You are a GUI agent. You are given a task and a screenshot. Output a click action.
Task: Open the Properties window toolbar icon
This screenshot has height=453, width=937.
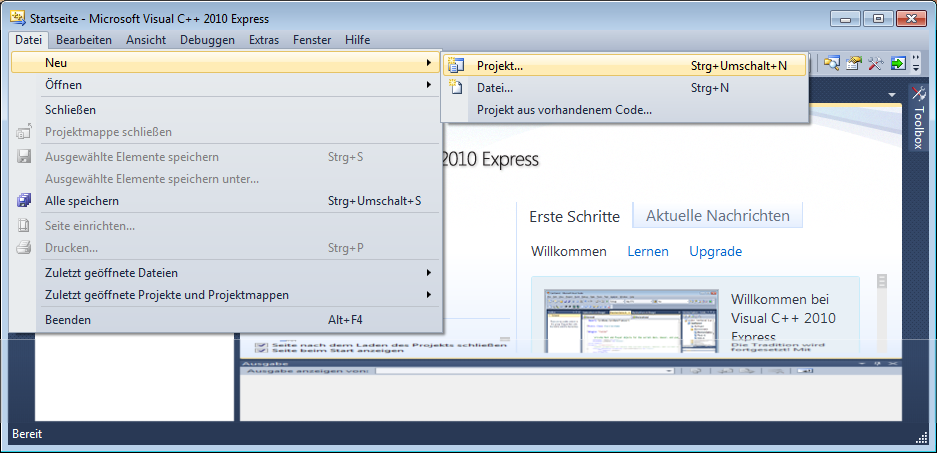[853, 64]
